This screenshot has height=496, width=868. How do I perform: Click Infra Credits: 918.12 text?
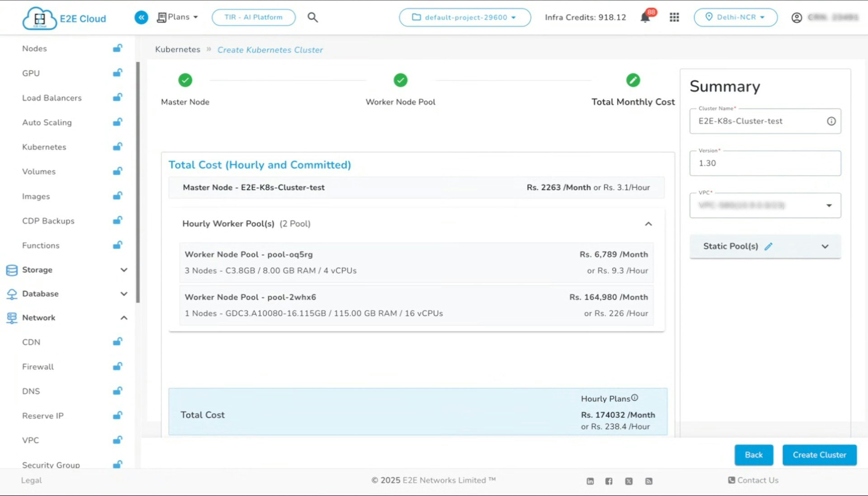pos(585,17)
